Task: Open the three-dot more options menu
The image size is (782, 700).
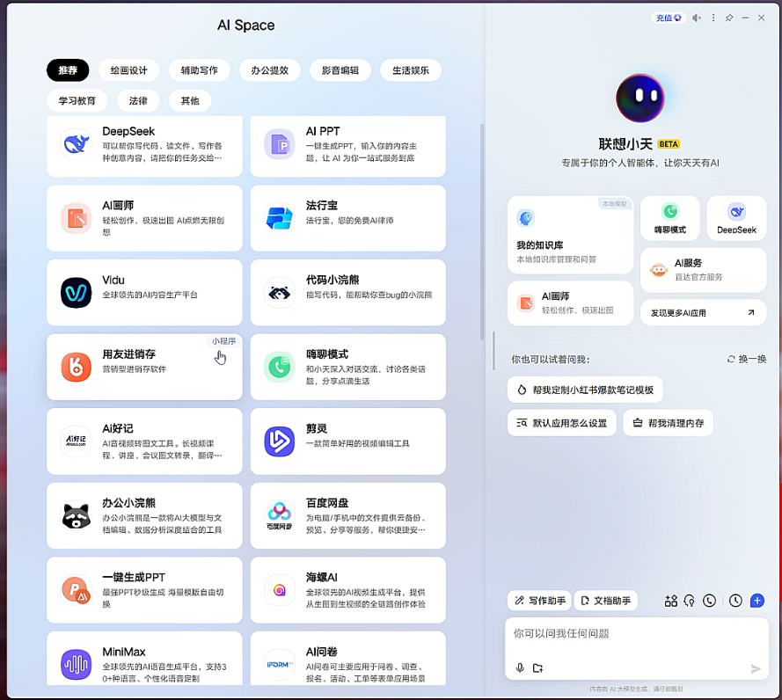Action: [x=713, y=18]
